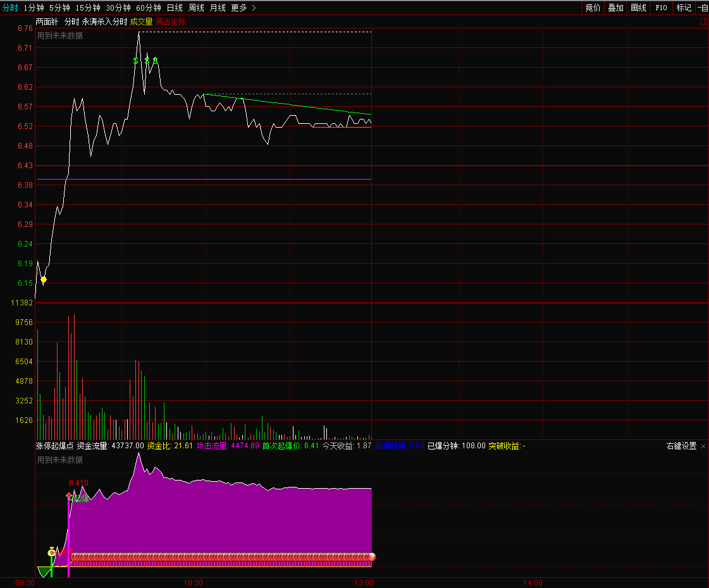
Task: Switch to 周线 weekly chart
Action: point(196,8)
